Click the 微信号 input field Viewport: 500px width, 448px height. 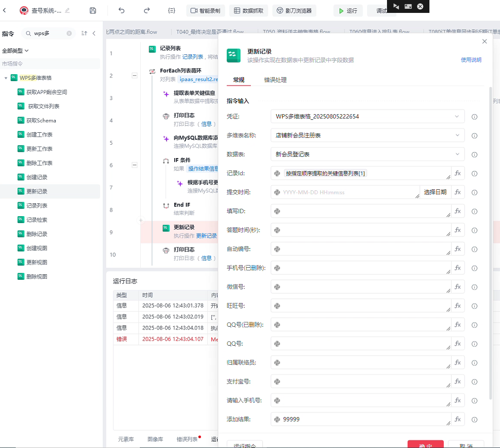point(361,287)
